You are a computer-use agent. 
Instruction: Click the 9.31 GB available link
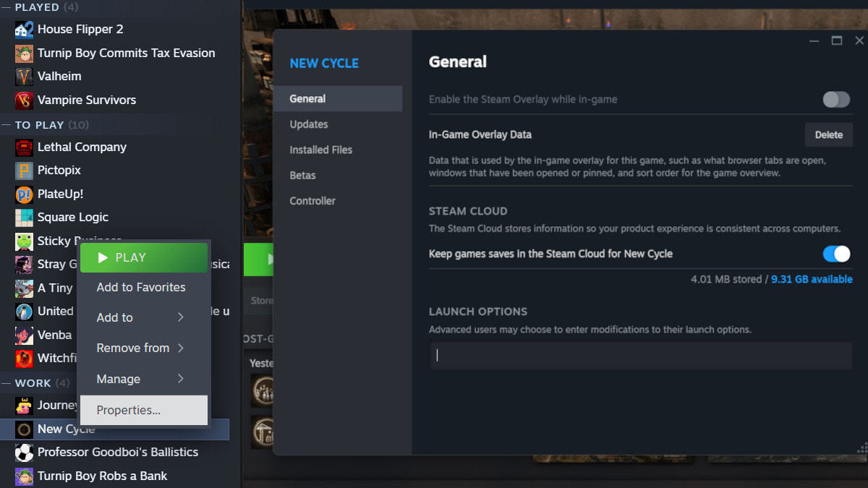(x=812, y=279)
